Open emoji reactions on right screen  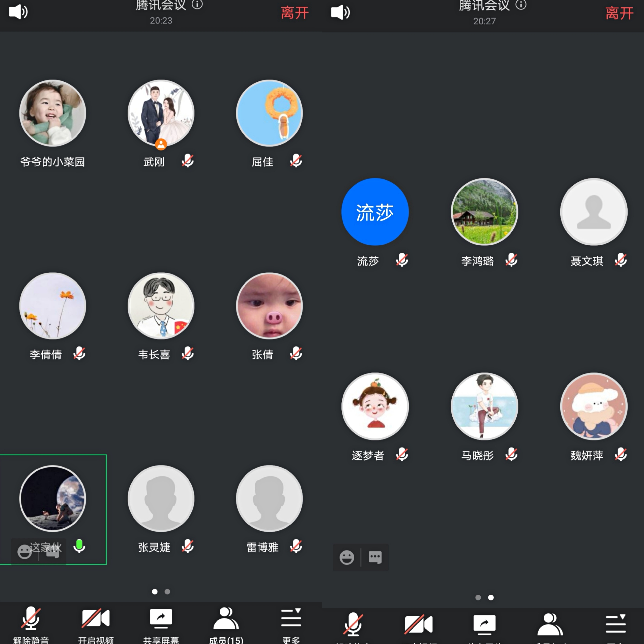(x=347, y=557)
